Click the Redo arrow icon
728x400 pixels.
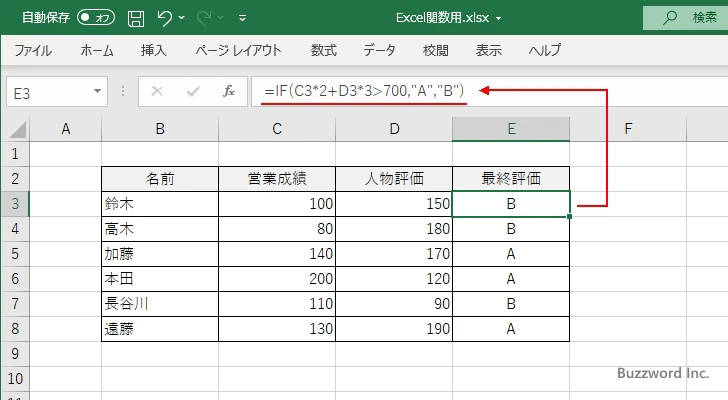[x=204, y=18]
